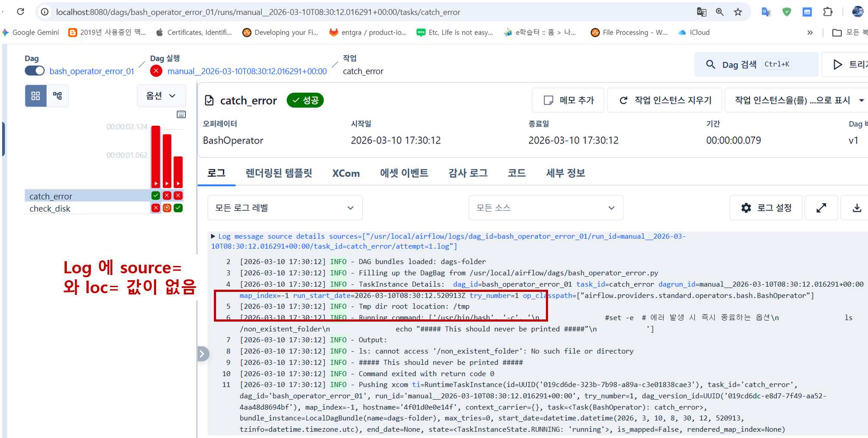Open the iCloud bookmark
This screenshot has height=438, width=868.
[694, 32]
